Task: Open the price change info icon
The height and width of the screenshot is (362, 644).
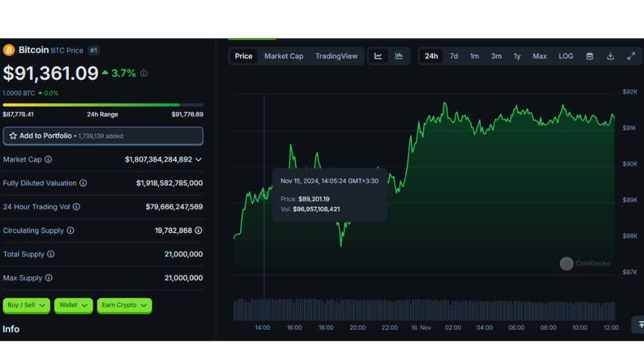Action: (144, 73)
